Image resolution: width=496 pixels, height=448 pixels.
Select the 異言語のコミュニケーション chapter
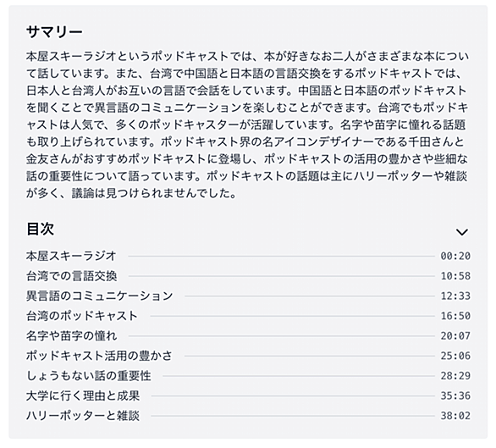click(x=100, y=296)
